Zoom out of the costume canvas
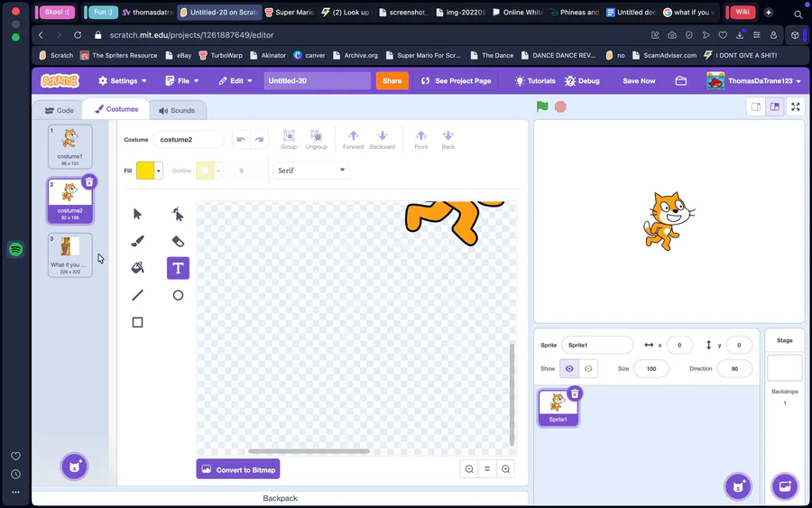The height and width of the screenshot is (508, 812). tap(469, 469)
